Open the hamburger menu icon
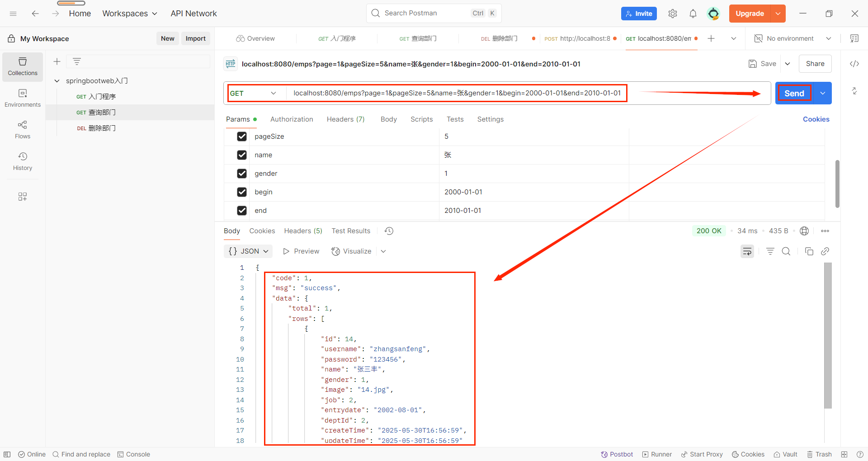The image size is (868, 461). coord(13,14)
